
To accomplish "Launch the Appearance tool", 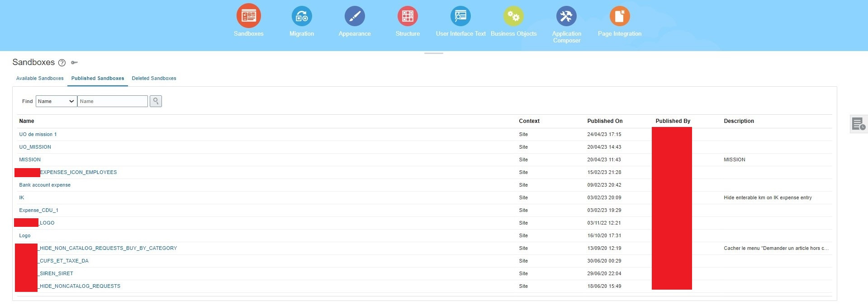I will click(x=355, y=16).
